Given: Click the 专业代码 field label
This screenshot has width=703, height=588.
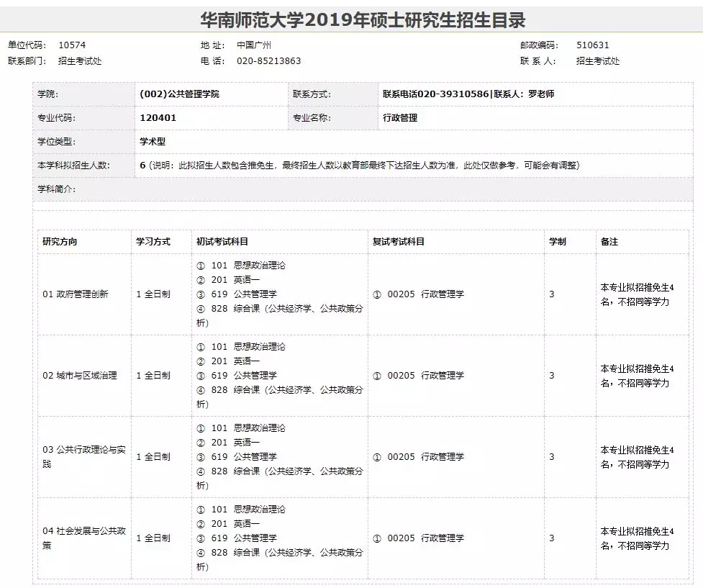Looking at the screenshot, I should [57, 118].
